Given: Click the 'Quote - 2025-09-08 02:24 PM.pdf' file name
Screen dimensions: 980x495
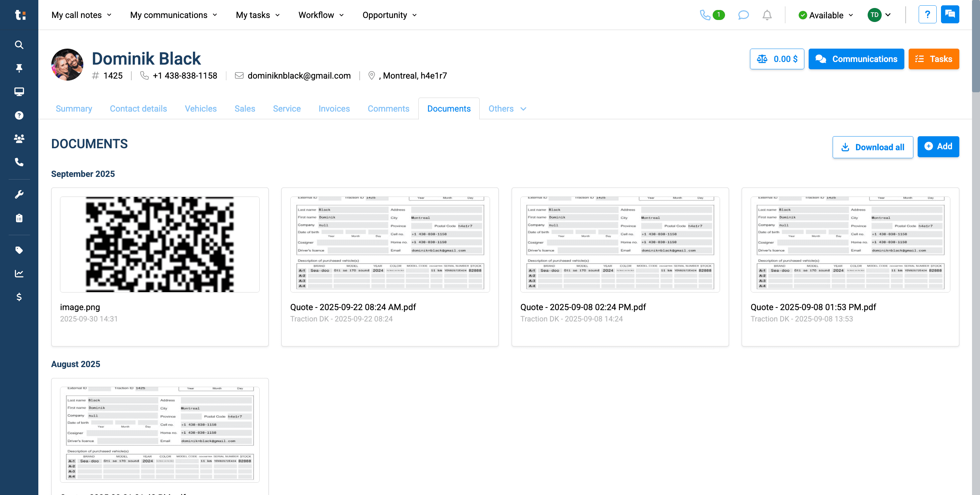Looking at the screenshot, I should (583, 307).
